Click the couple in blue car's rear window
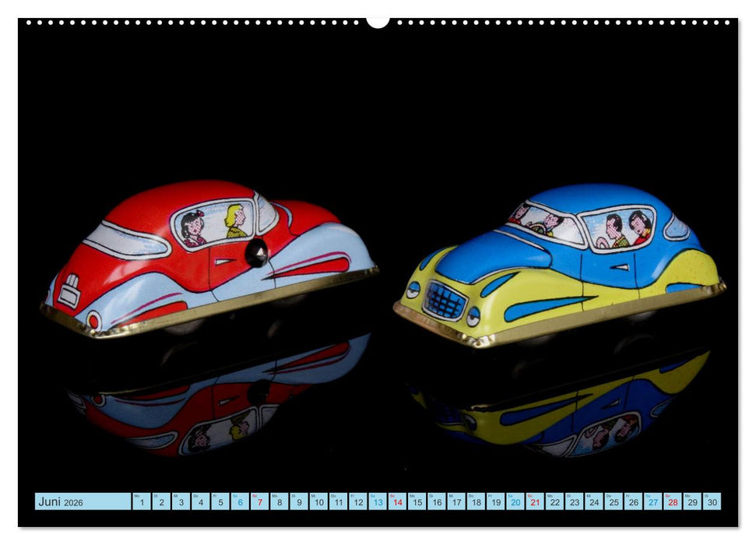 point(628,229)
